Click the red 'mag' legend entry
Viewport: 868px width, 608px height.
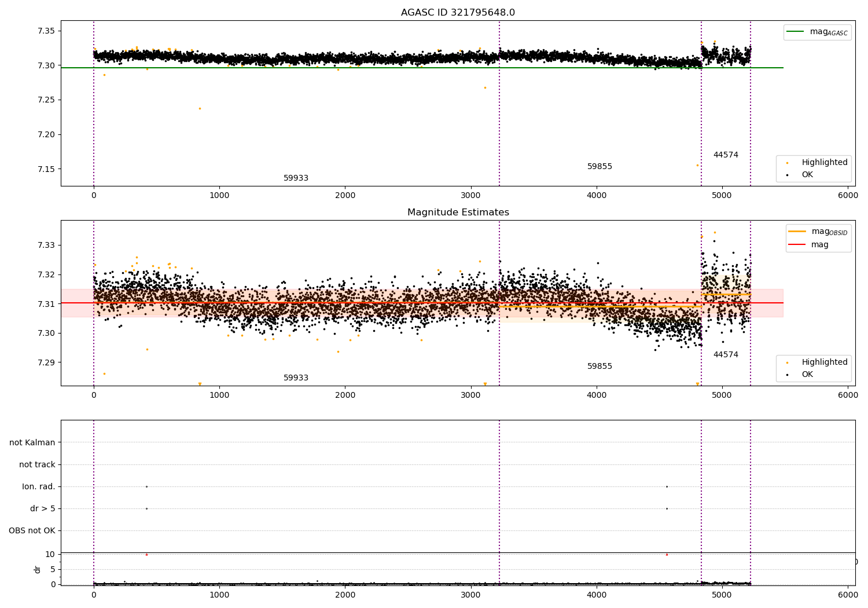click(x=809, y=245)
